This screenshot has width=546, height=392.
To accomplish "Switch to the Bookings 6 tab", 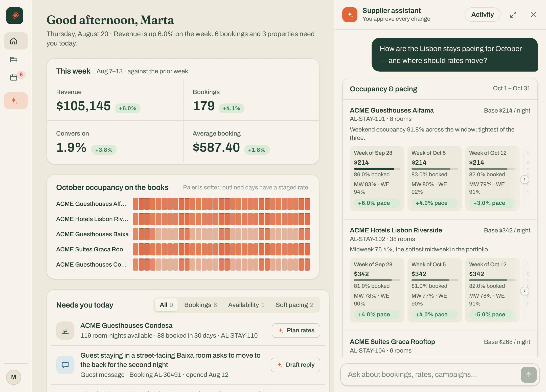I will click(200, 305).
